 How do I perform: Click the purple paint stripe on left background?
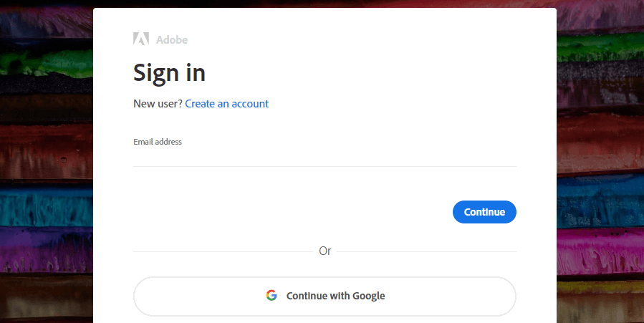point(47,249)
